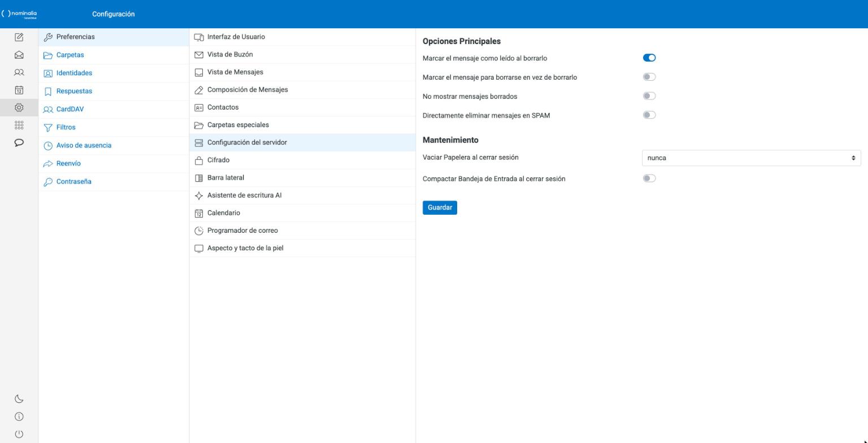Screen dimensions: 868x443
Task: Open Respuestas settings section
Action: coord(114,91)
